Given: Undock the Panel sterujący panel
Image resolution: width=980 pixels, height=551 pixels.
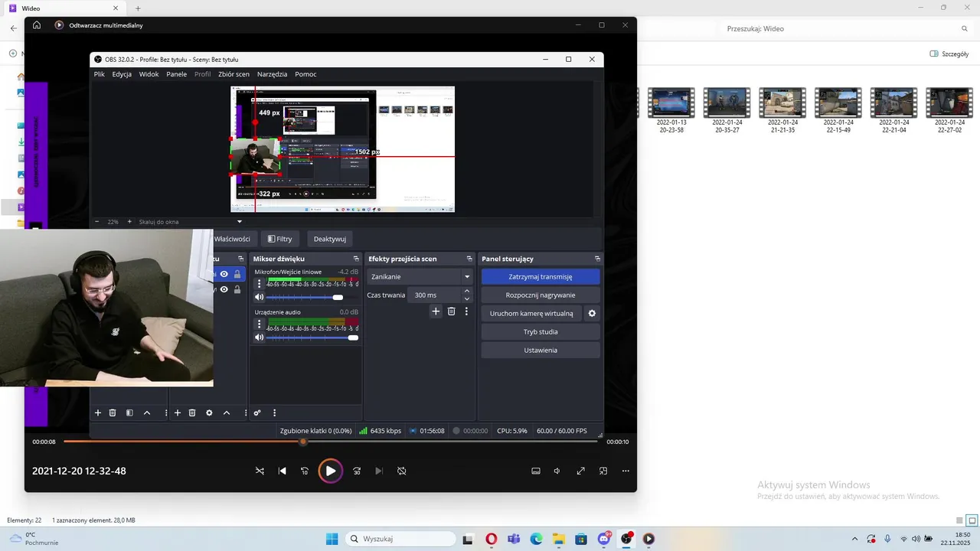Looking at the screenshot, I should click(x=597, y=259).
